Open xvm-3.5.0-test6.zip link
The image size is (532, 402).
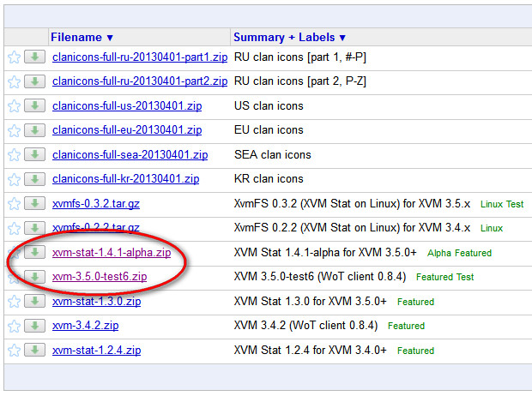100,277
